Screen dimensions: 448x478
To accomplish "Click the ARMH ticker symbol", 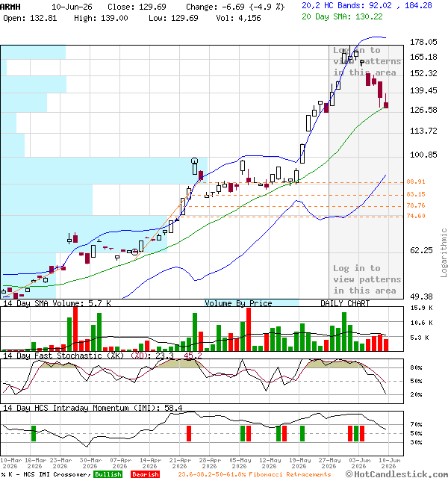I will point(10,7).
